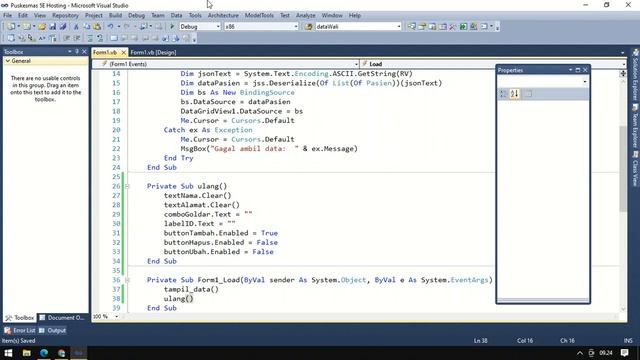Click the Save floppy disk icon
640x360 pixels.
click(x=53, y=27)
